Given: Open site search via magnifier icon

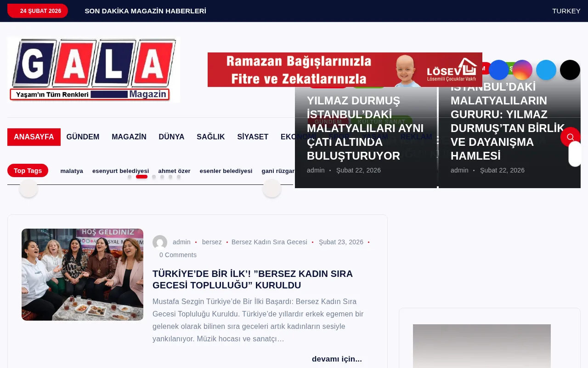Looking at the screenshot, I should click(x=570, y=137).
